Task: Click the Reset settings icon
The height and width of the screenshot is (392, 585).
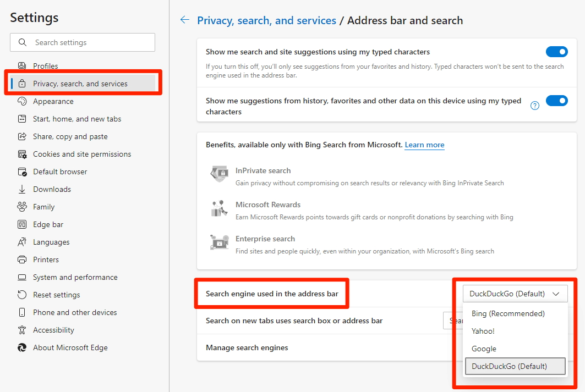Action: (x=22, y=295)
